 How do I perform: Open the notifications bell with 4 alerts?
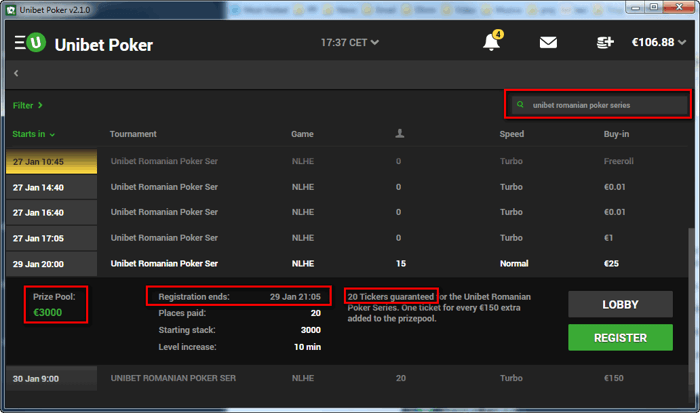[x=492, y=42]
